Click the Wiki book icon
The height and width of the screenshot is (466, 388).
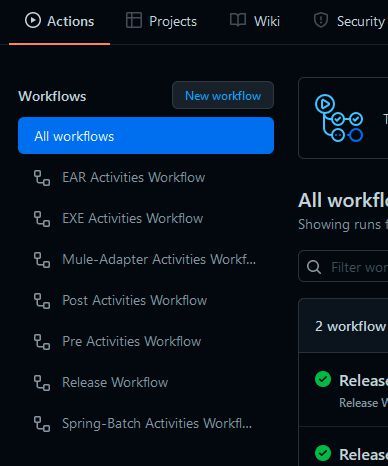point(238,20)
